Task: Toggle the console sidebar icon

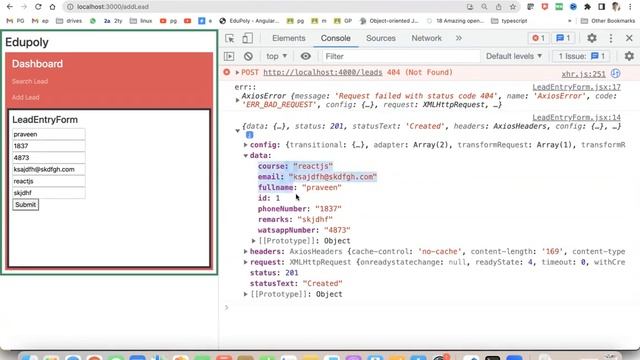Action: pyautogui.click(x=229, y=56)
